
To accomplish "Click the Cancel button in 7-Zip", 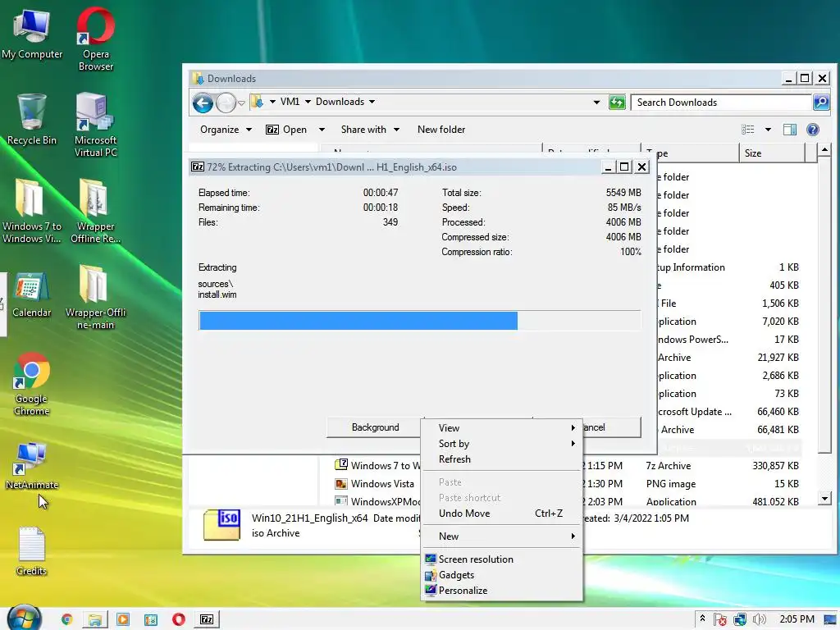I will pos(611,427).
